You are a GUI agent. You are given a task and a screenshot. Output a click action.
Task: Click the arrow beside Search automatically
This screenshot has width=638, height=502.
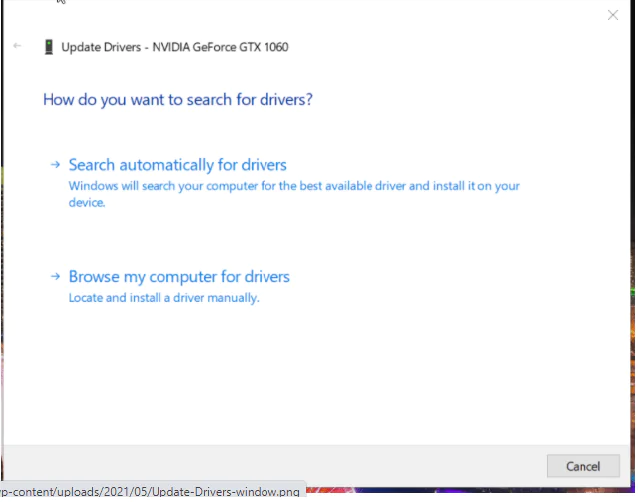[x=55, y=165]
